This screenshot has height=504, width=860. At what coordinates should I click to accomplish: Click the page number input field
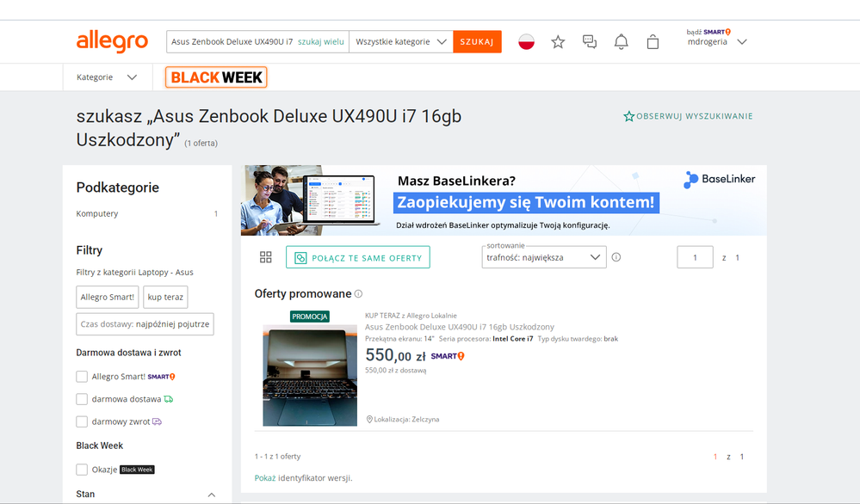pos(695,257)
